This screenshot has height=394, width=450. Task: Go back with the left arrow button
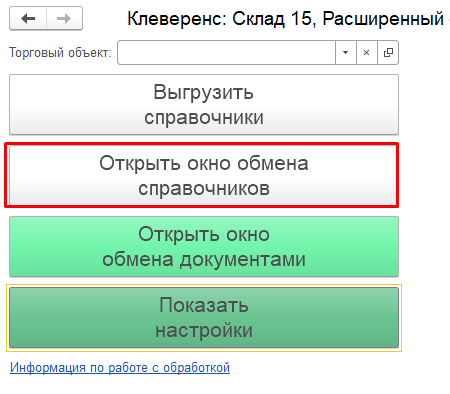pos(28,18)
